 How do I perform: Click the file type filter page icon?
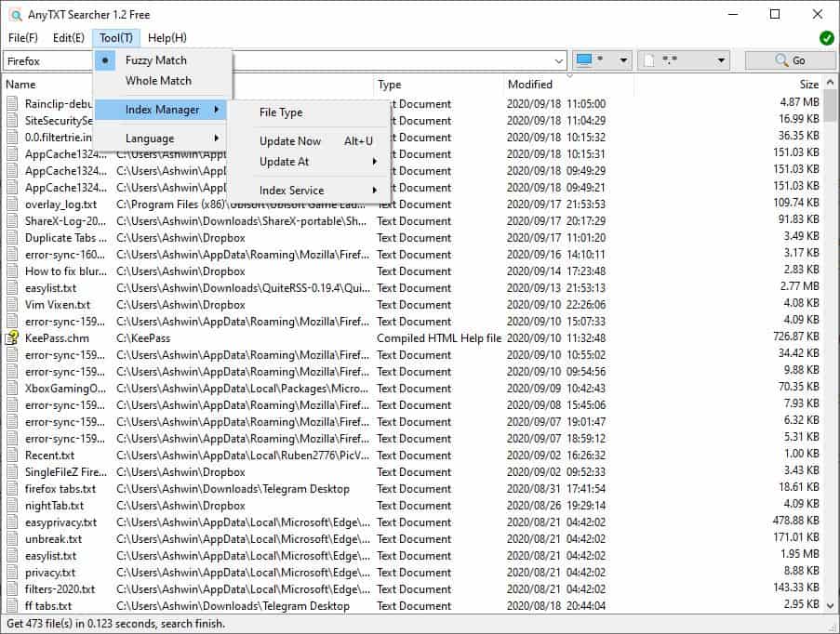coord(648,60)
